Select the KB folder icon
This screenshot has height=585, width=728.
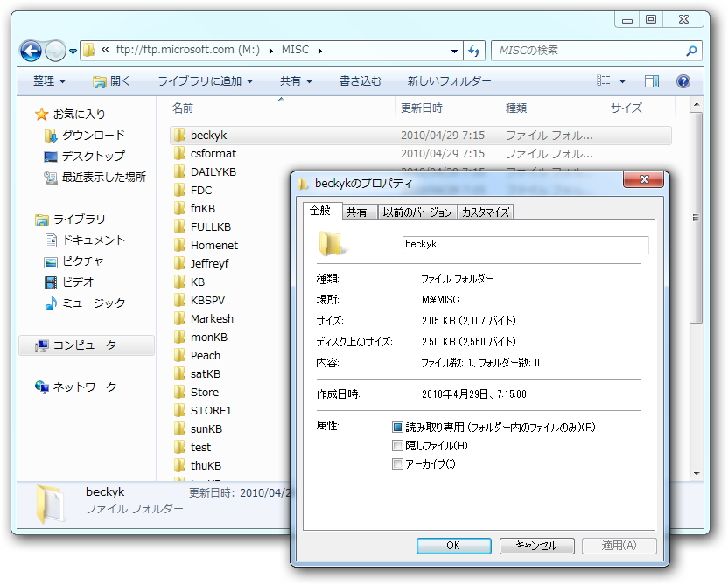[179, 282]
